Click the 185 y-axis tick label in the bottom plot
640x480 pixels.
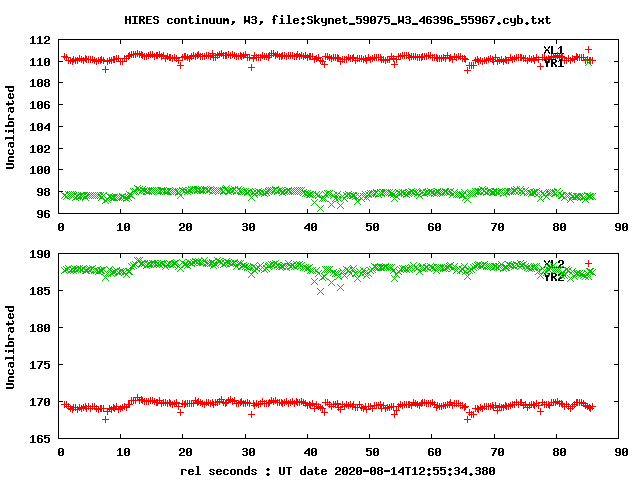(x=40, y=291)
